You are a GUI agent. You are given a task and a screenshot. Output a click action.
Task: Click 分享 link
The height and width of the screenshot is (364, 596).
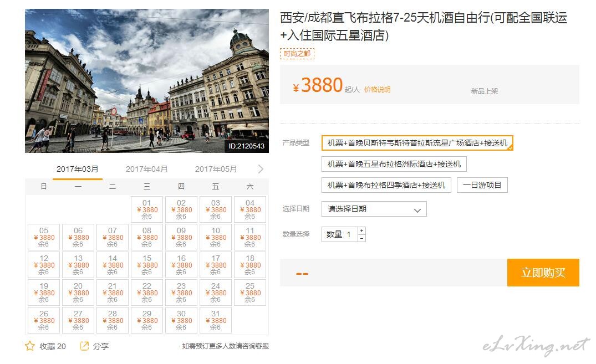coord(101,346)
